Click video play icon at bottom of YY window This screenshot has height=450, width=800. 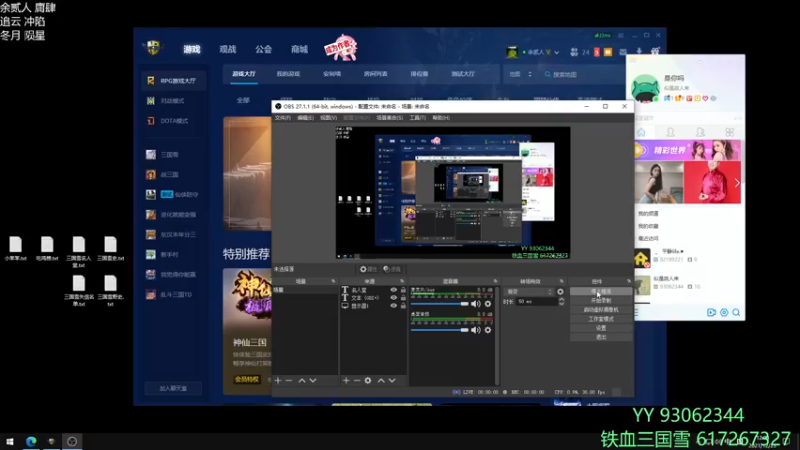coord(711,312)
